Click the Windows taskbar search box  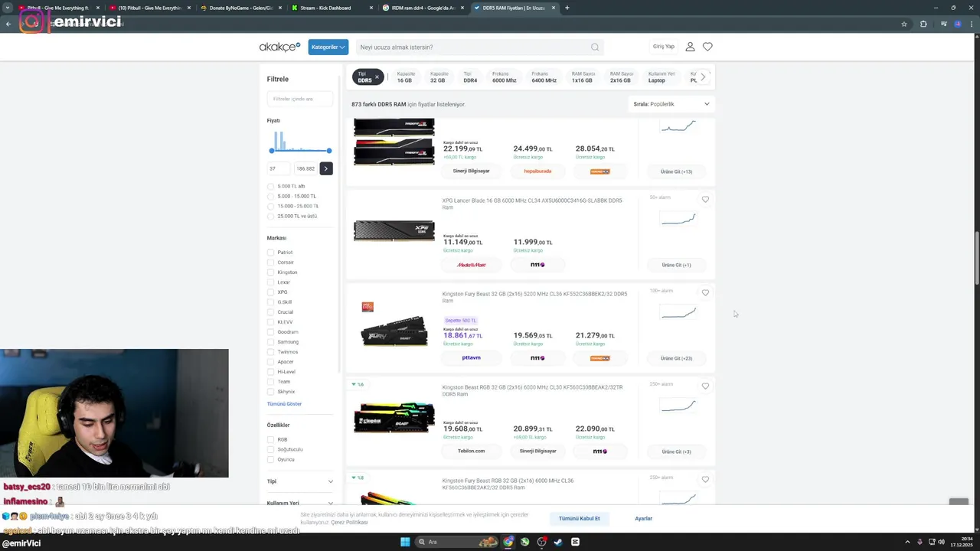[456, 542]
